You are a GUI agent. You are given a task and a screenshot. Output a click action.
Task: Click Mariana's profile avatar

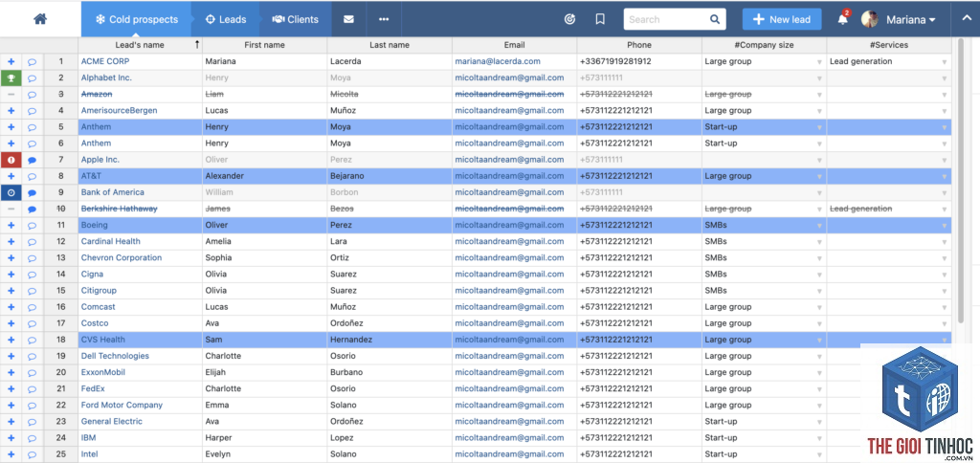tap(869, 19)
